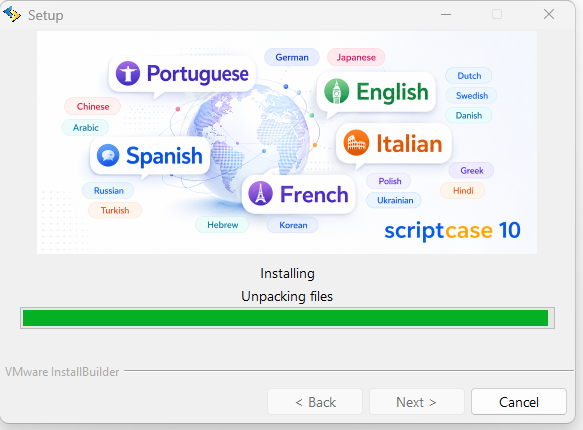Click the green installation progress bar

pos(287,318)
